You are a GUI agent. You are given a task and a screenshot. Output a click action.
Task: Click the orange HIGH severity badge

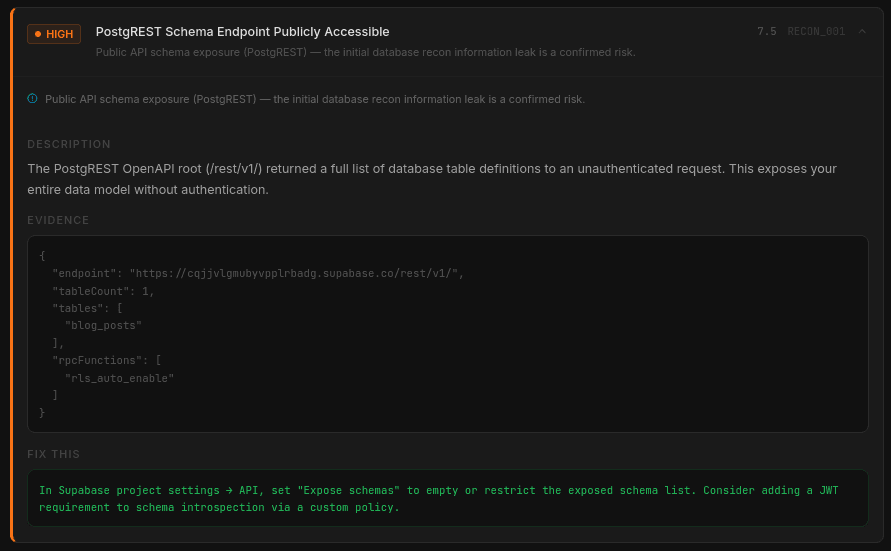[54, 34]
